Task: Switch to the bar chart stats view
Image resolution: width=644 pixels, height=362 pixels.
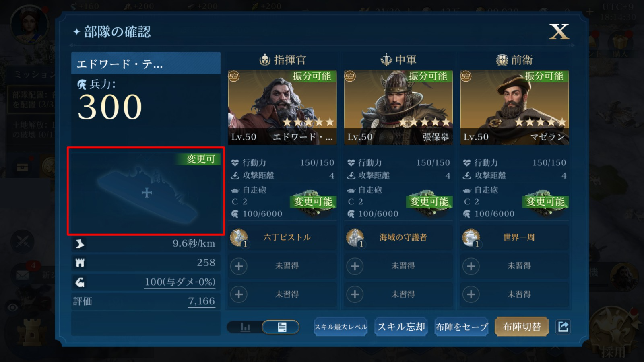Action: pyautogui.click(x=245, y=327)
